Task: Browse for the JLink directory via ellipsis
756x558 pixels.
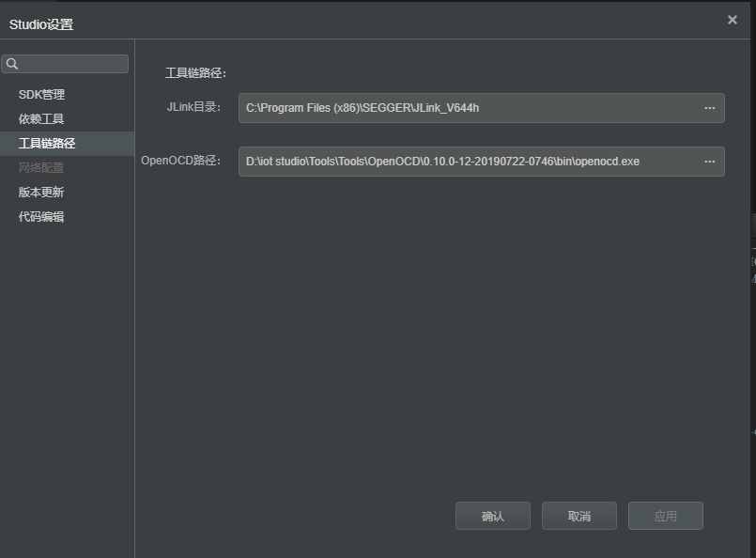Action: [709, 108]
